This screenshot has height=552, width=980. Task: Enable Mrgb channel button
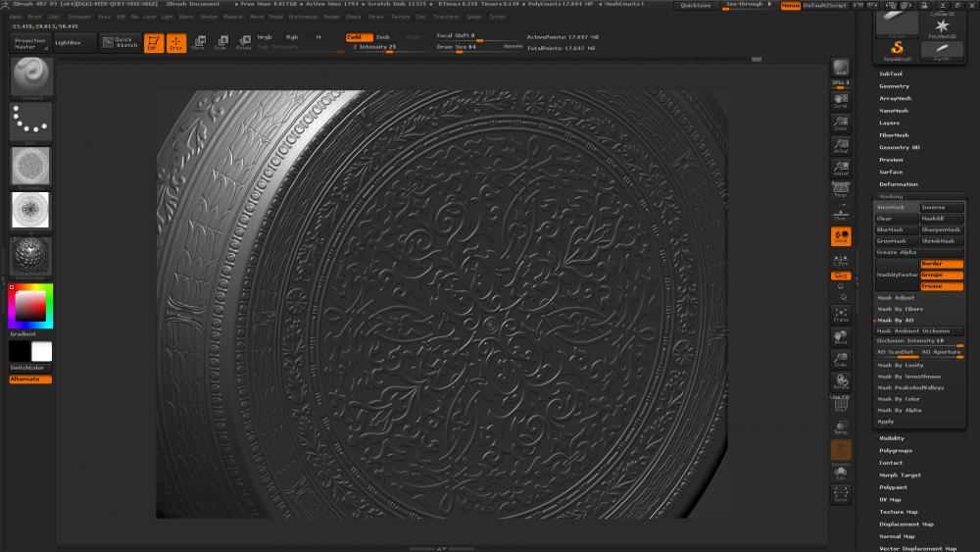(x=265, y=37)
